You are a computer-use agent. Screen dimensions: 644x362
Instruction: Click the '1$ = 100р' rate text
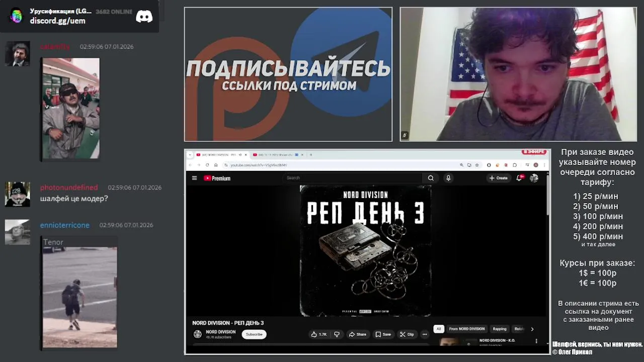(x=597, y=273)
